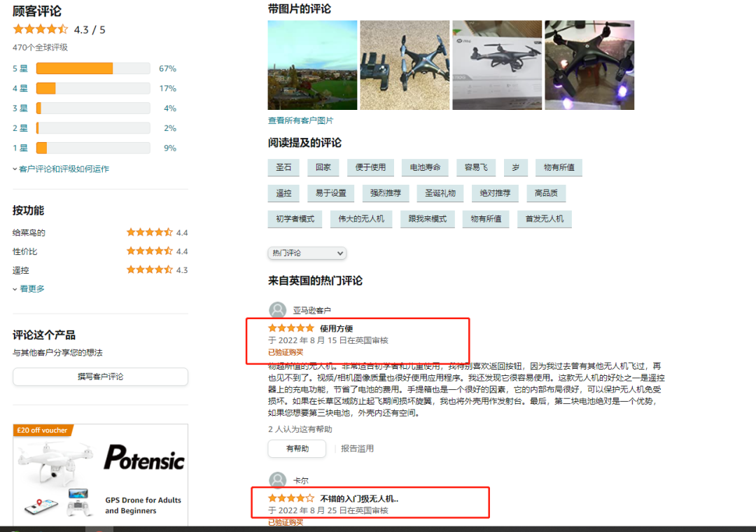This screenshot has width=756, height=532.
Task: Click the five stars on the 使用方便 review
Action: (291, 327)
